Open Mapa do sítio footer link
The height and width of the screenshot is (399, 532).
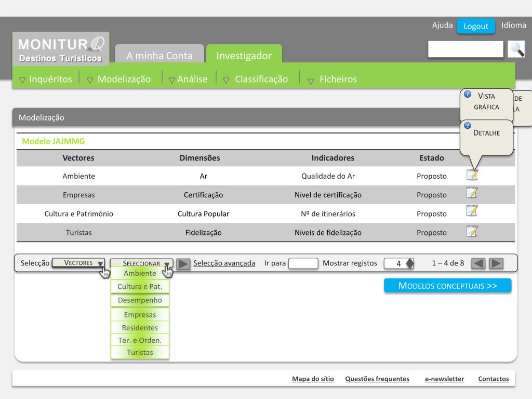313,379
